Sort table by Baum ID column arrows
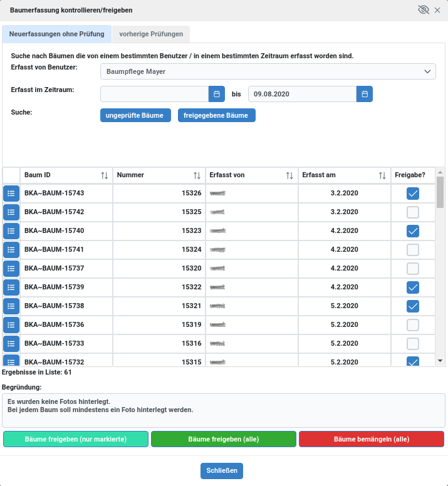Screen dimensions: 448x486 (x=104, y=175)
